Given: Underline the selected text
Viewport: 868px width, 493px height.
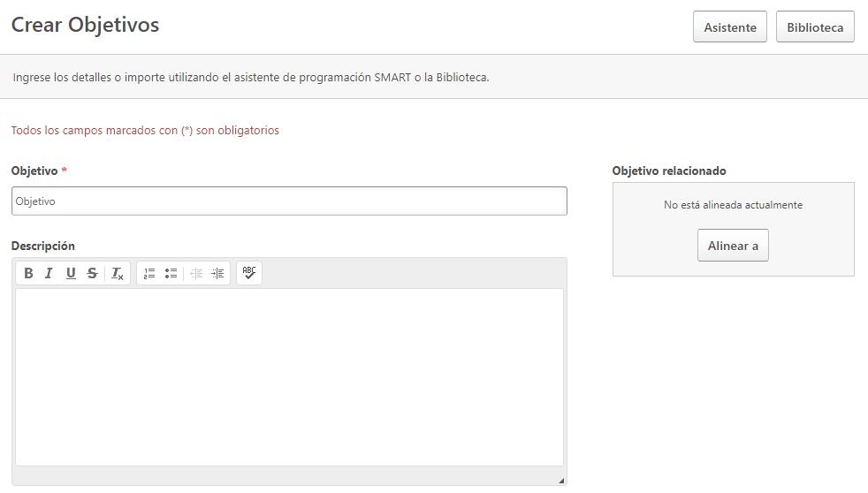Looking at the screenshot, I should [x=71, y=273].
